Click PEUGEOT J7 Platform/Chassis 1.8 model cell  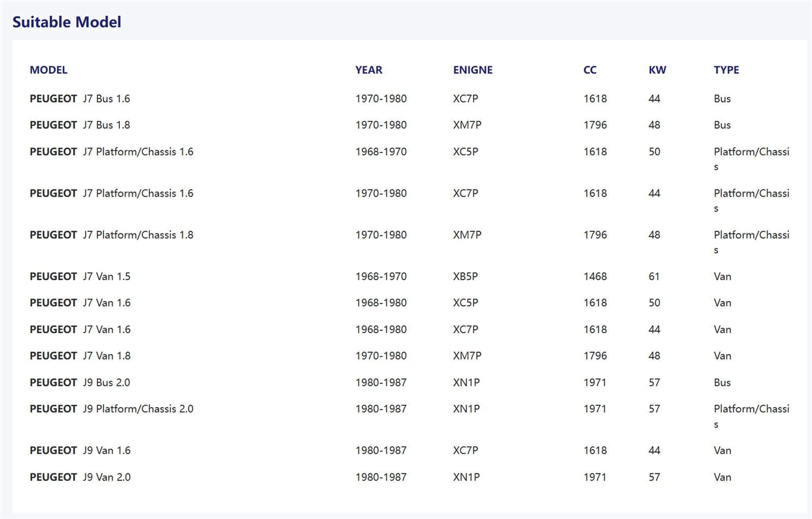112,235
